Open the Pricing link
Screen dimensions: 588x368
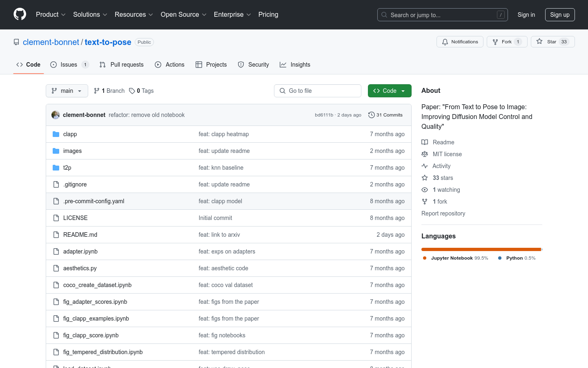[268, 14]
